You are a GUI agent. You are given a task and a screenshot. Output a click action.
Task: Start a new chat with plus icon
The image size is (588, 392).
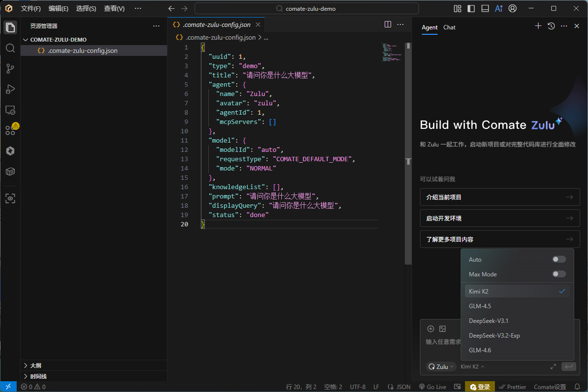[538, 26]
